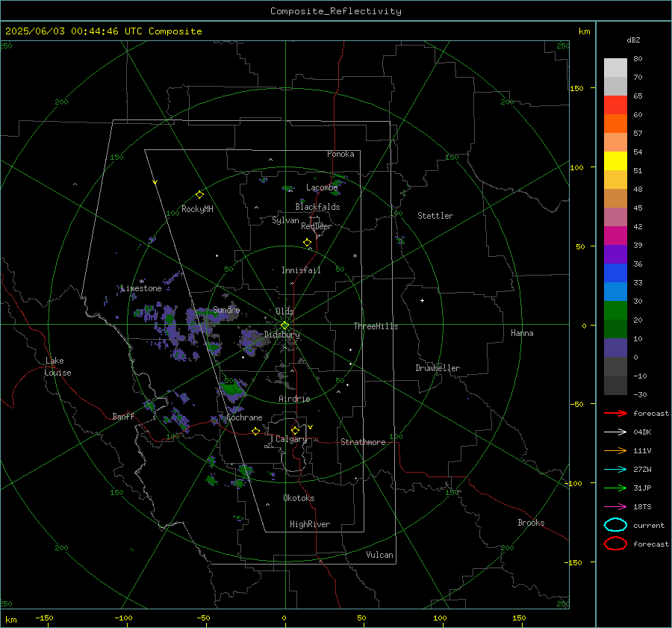Click the RockyMH label on the map
The image size is (672, 628).
(197, 209)
